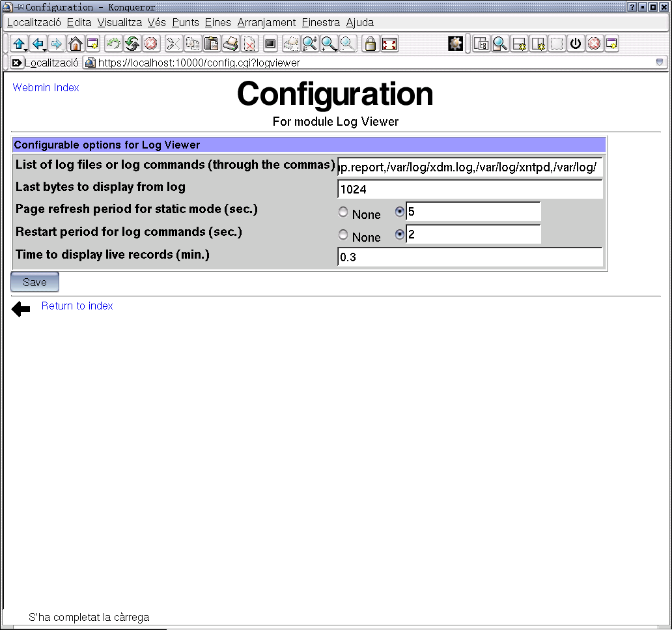
Task: Open the Eines menu
Action: pos(217,22)
